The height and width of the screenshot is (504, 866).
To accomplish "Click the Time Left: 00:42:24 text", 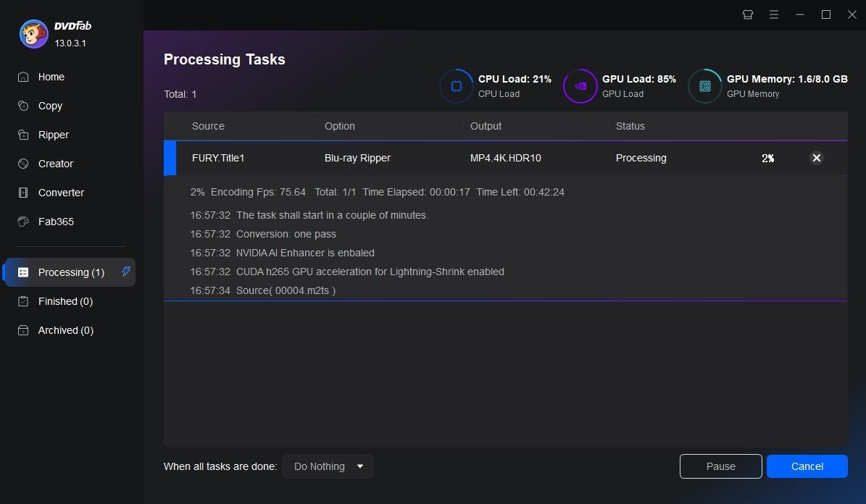I will (520, 192).
